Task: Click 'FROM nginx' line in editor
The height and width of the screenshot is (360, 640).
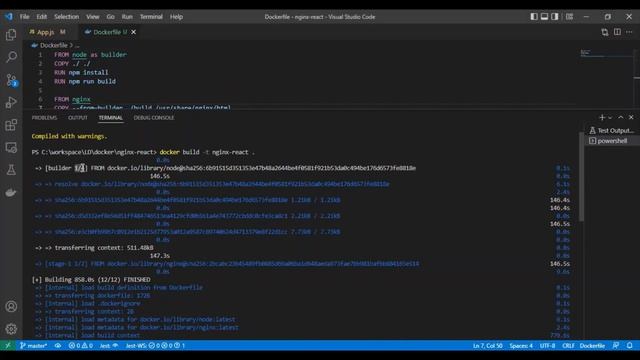Action: point(72,99)
